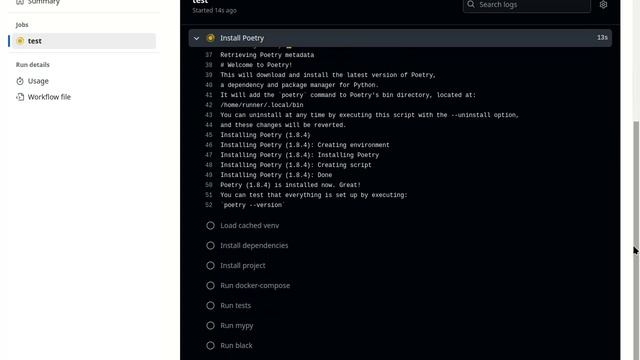640x360 pixels.
Task: Open the Summary page link
Action: (x=44, y=2)
